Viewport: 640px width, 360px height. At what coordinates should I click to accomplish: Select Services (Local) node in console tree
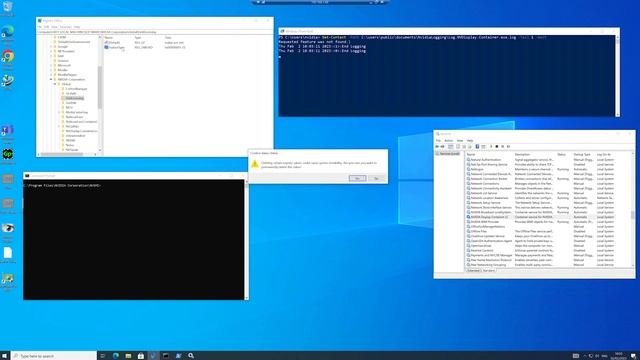[448, 154]
